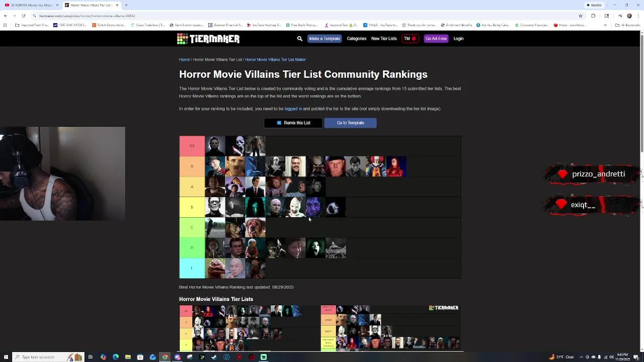The width and height of the screenshot is (644, 362).
Task: Follow the 'logged in' link
Action: pyautogui.click(x=293, y=109)
